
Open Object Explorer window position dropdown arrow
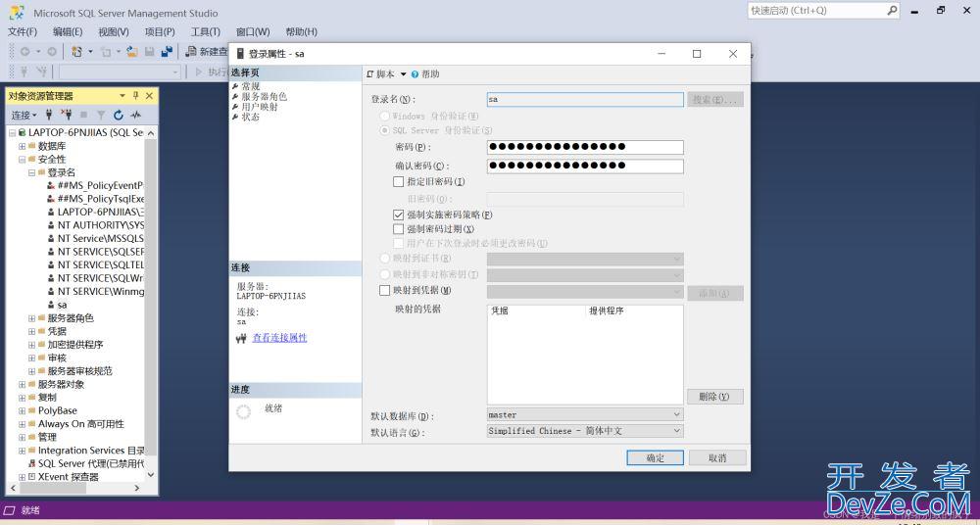click(x=122, y=96)
